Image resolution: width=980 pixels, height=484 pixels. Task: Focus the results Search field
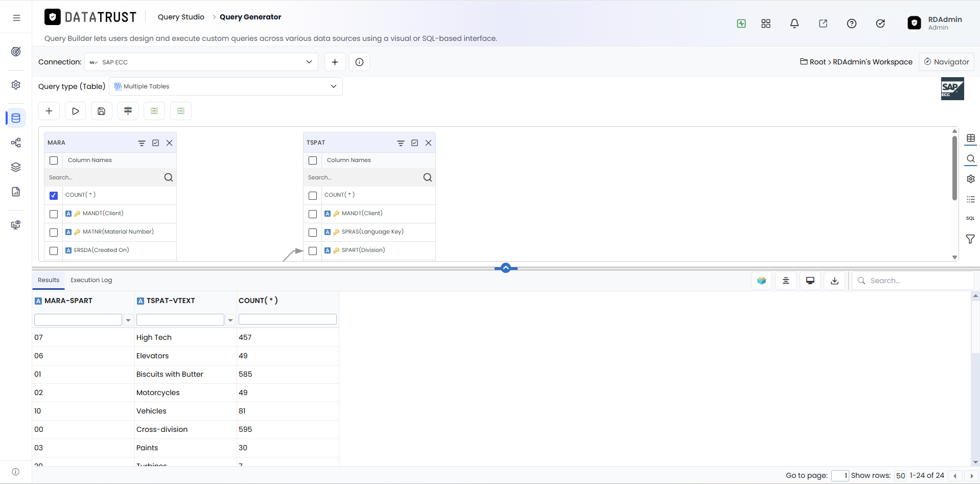[x=913, y=281]
